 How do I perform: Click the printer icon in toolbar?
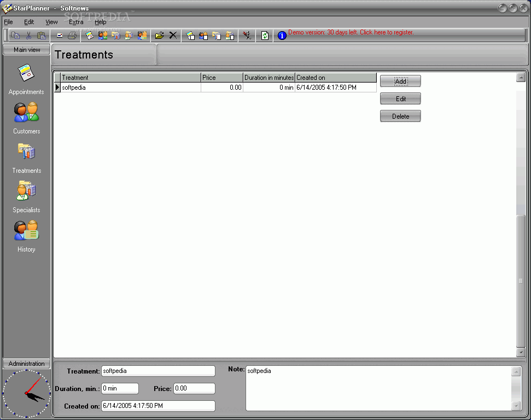(x=72, y=35)
